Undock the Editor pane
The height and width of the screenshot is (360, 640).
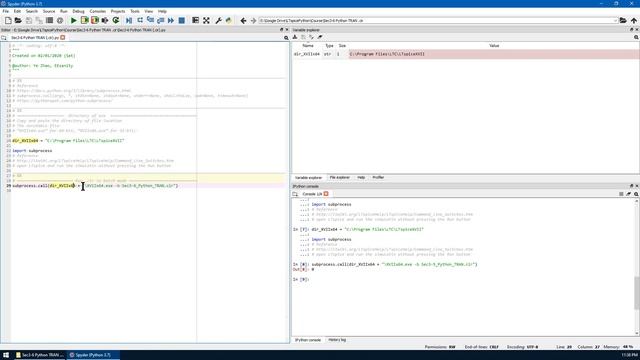point(281,30)
